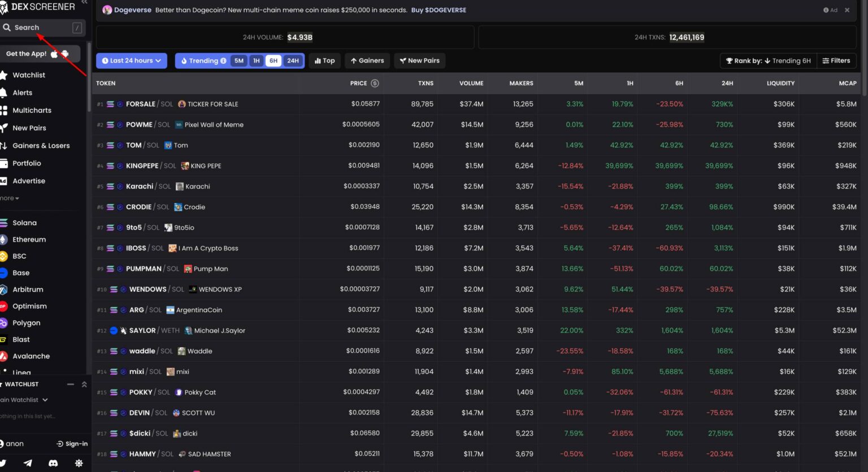Switch Trending timeframe to 5M

tap(239, 60)
